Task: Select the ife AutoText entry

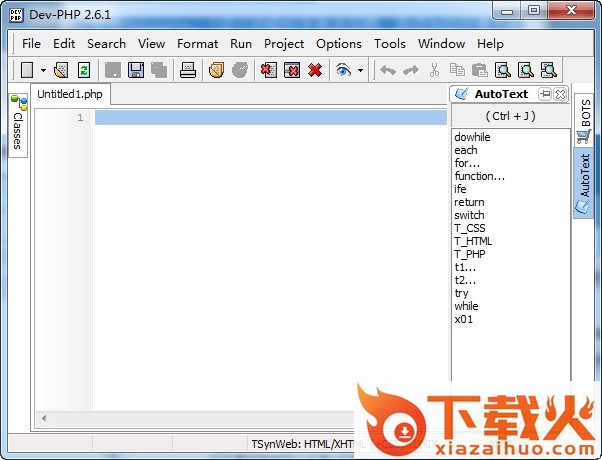Action: (x=460, y=189)
